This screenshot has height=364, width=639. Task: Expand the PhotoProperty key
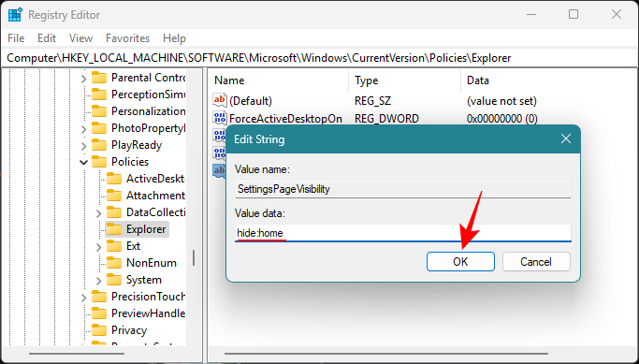pos(83,129)
